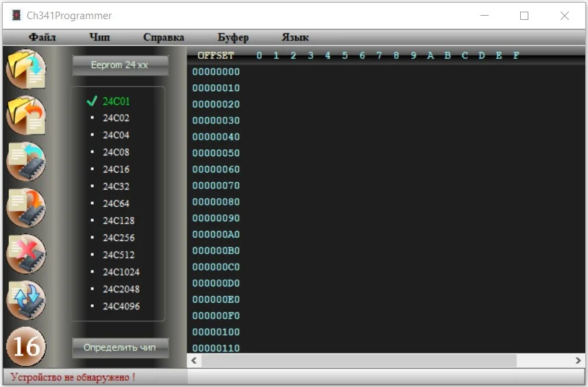Pick the 24C4096 chip option
Viewport: 588px width, 387px height.
tap(121, 306)
